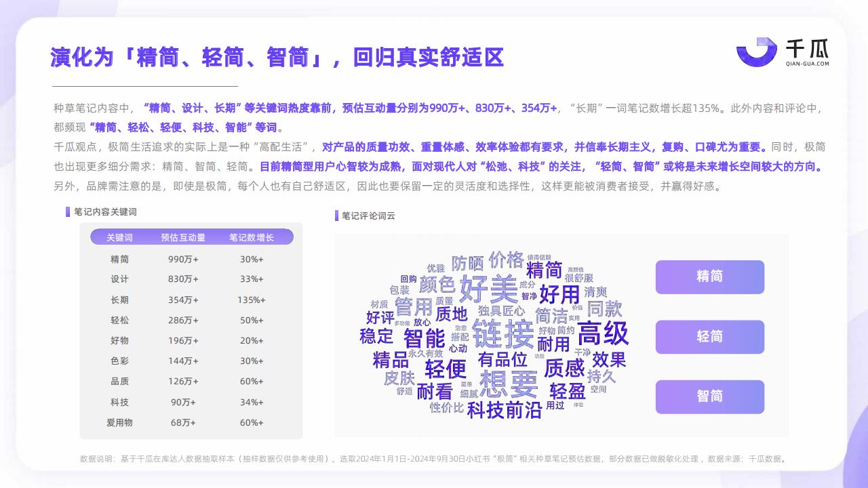Screen dimensions: 868x488
Task: Click the 830万+ value cell
Action: coord(183,279)
